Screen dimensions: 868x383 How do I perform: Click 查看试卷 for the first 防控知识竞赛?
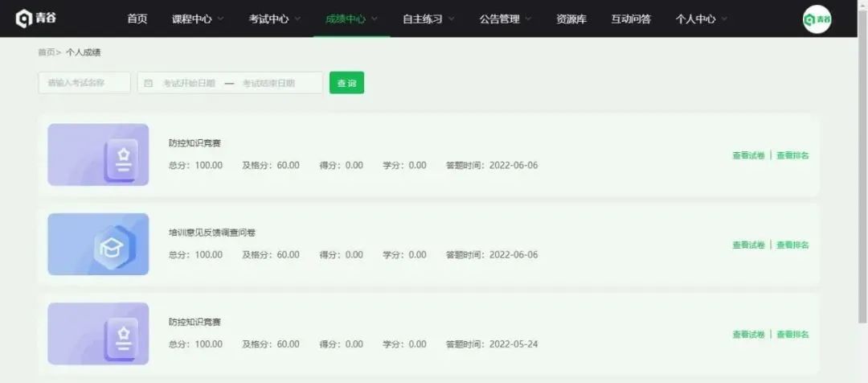pos(748,155)
